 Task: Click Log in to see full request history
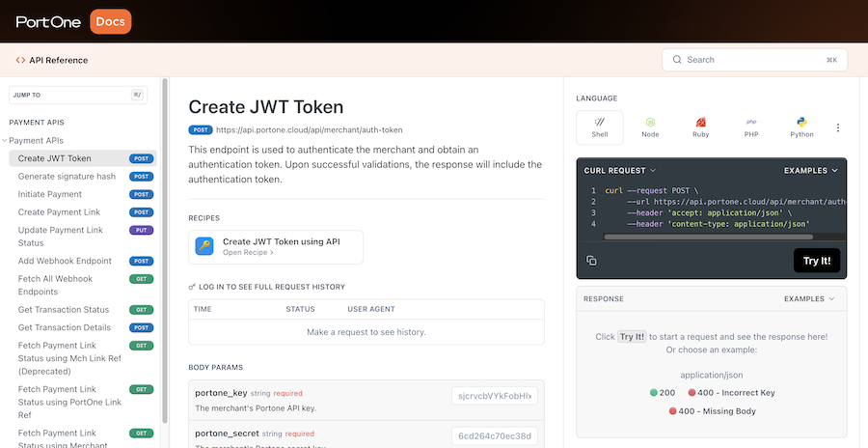(267, 287)
